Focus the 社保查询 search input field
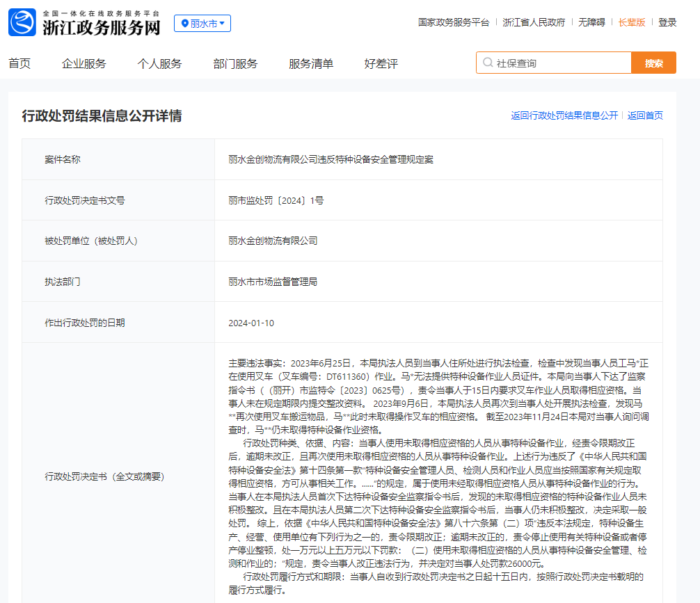Image resolution: width=700 pixels, height=603 pixels. click(x=554, y=63)
